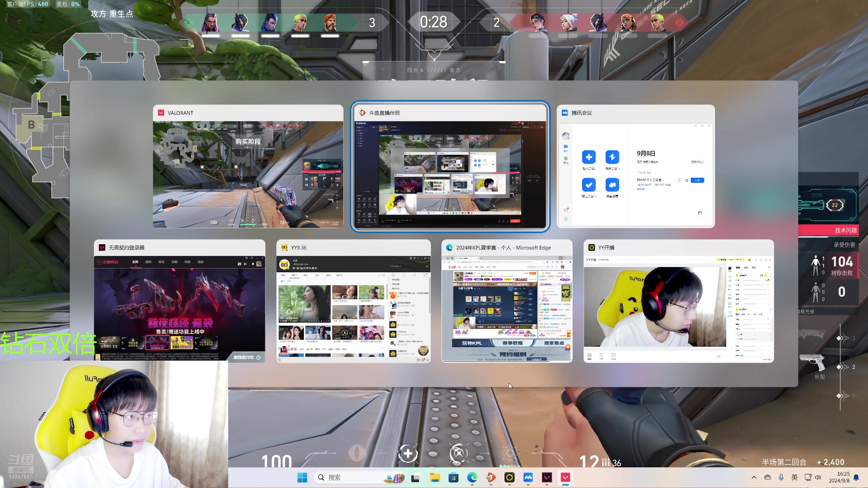Switch to the YY9.36 window thumbnail
The image size is (868, 488).
pos(354,301)
